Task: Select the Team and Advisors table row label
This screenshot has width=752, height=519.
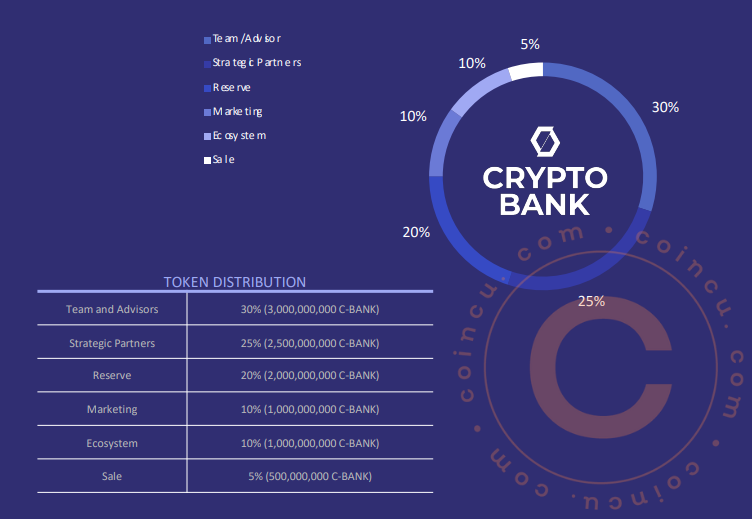Action: click(x=112, y=309)
